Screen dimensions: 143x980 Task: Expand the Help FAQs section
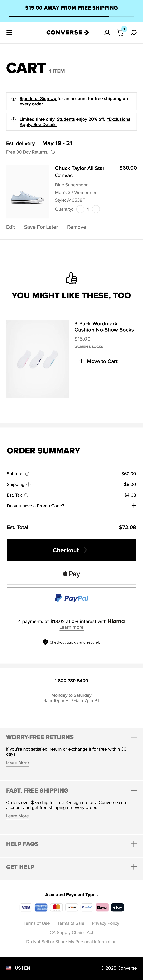pos(133,844)
